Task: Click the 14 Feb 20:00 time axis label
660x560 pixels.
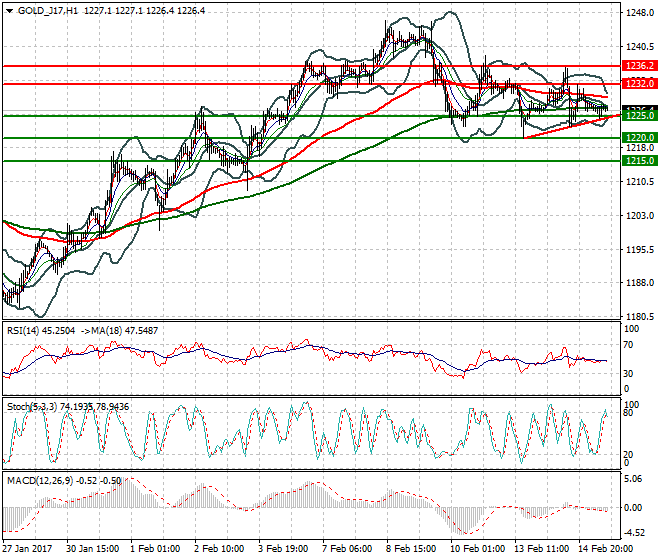Action: tap(605, 549)
